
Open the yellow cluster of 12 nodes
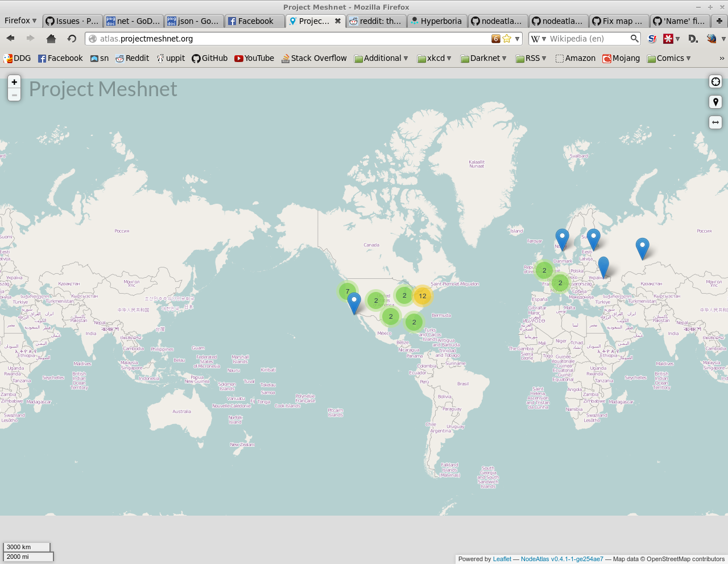[x=423, y=296]
